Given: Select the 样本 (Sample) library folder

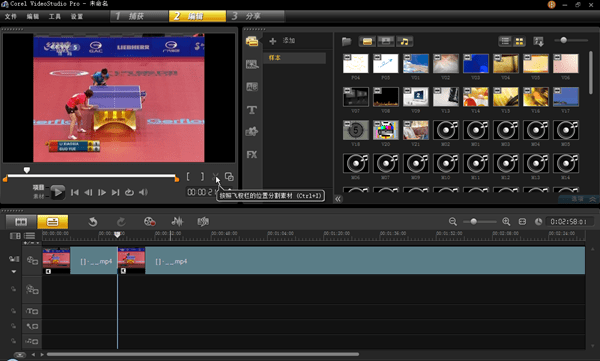Looking at the screenshot, I should pos(295,58).
